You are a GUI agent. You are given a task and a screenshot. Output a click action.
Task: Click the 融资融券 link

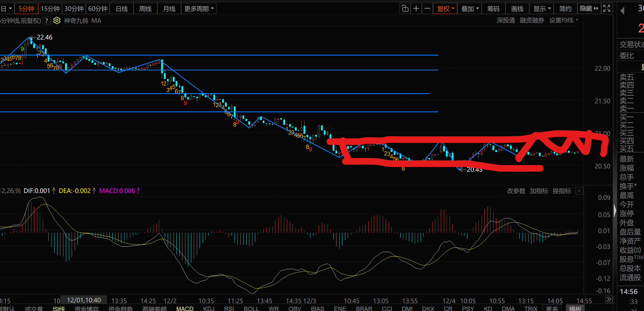coord(532,20)
